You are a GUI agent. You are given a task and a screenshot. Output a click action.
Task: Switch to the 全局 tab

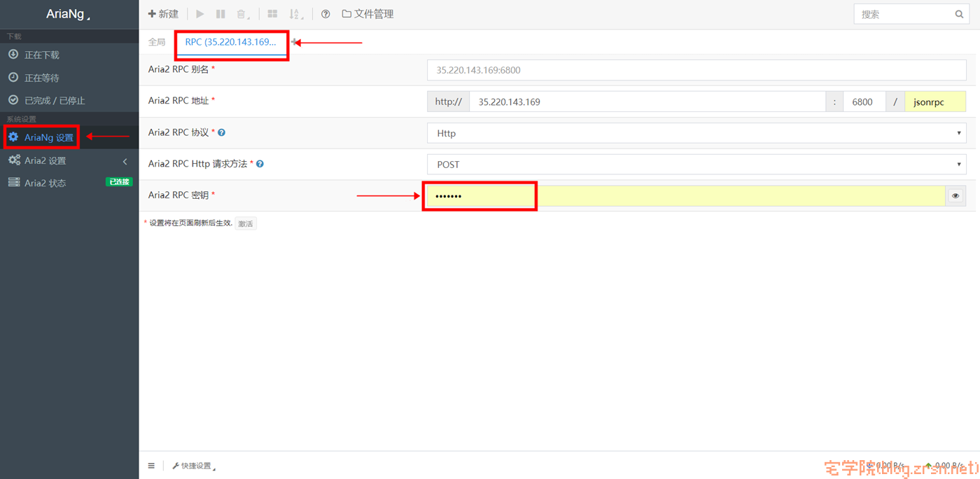coord(157,42)
